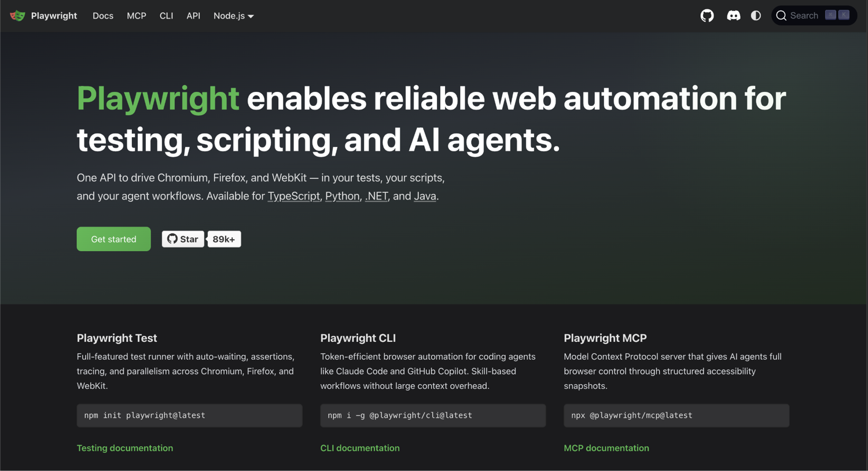Screen dimensions: 868x471
Task: Click the Playwright masks logo icon
Action: click(x=17, y=16)
